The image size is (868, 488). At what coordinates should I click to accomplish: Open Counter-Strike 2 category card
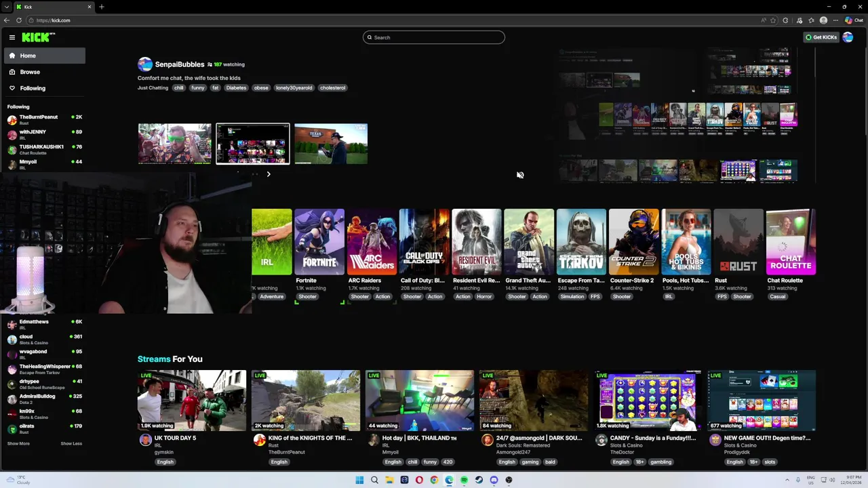[633, 242]
